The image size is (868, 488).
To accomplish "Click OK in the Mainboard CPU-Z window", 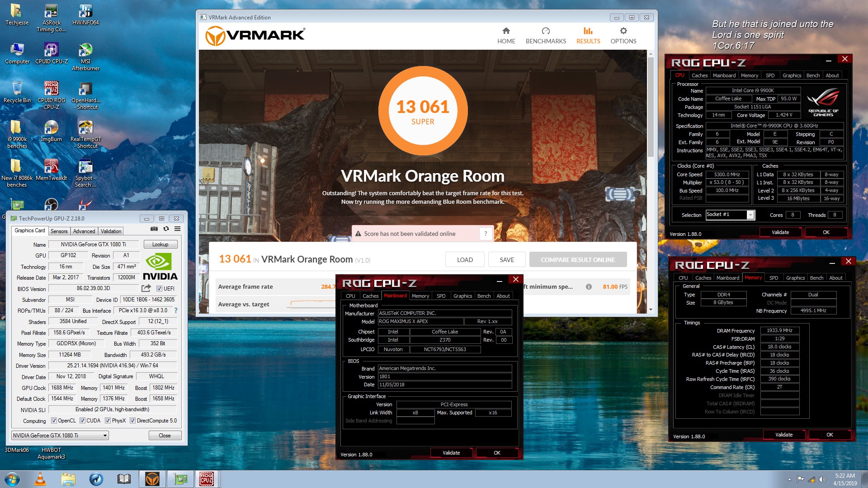I will pos(497,453).
